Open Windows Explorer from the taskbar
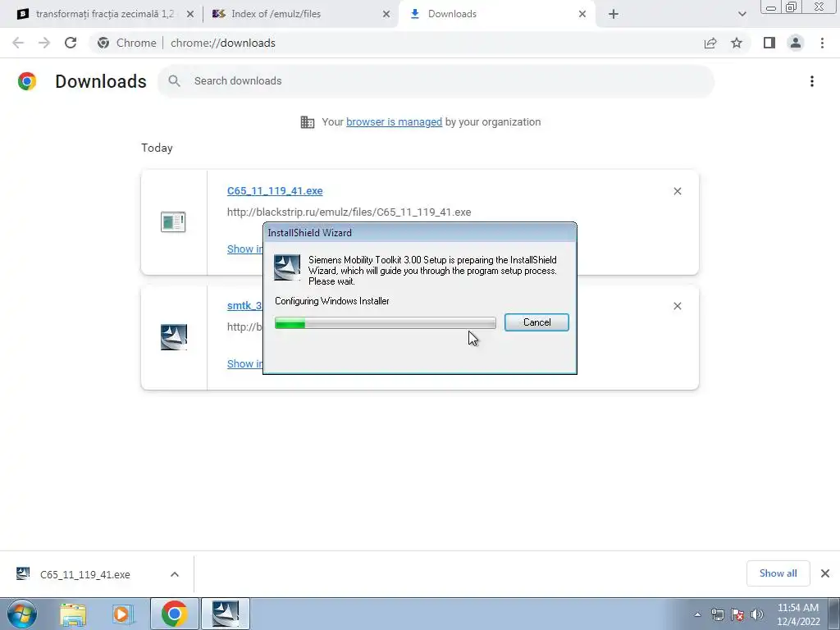Image resolution: width=840 pixels, height=630 pixels. point(73,614)
